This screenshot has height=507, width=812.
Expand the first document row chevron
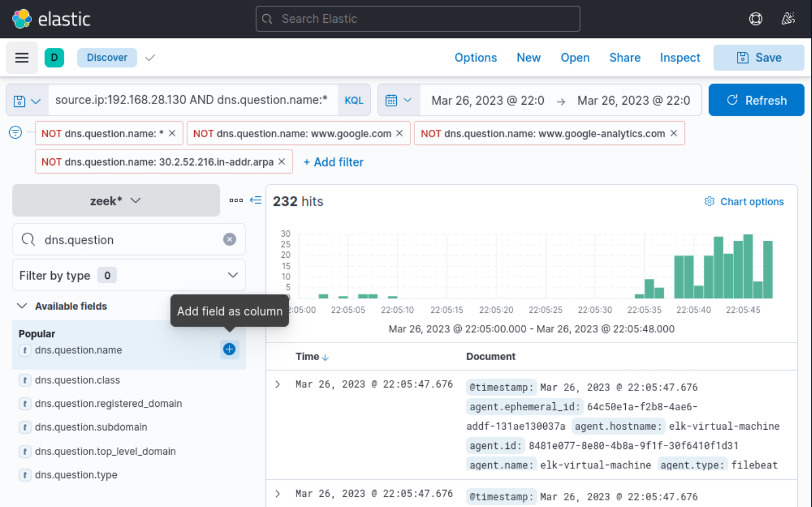(277, 384)
